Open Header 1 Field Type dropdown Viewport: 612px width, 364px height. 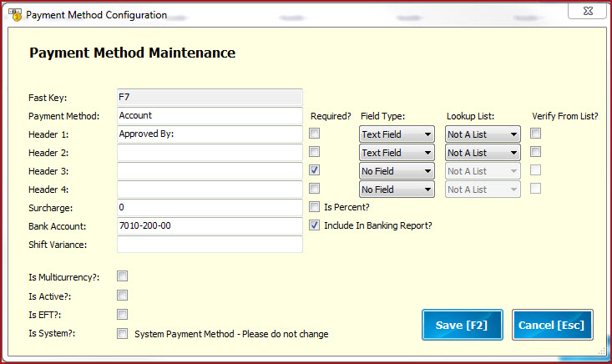point(397,134)
